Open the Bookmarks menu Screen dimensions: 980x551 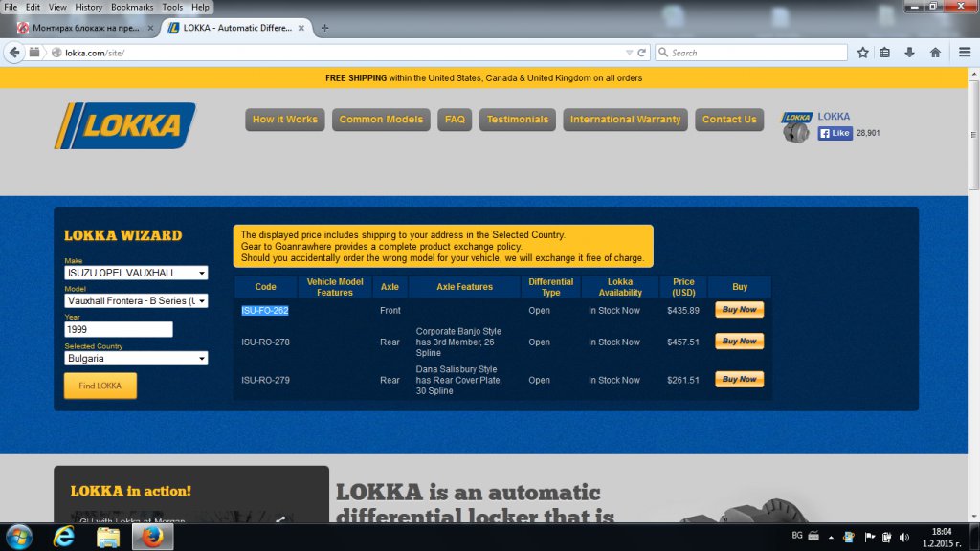132,7
